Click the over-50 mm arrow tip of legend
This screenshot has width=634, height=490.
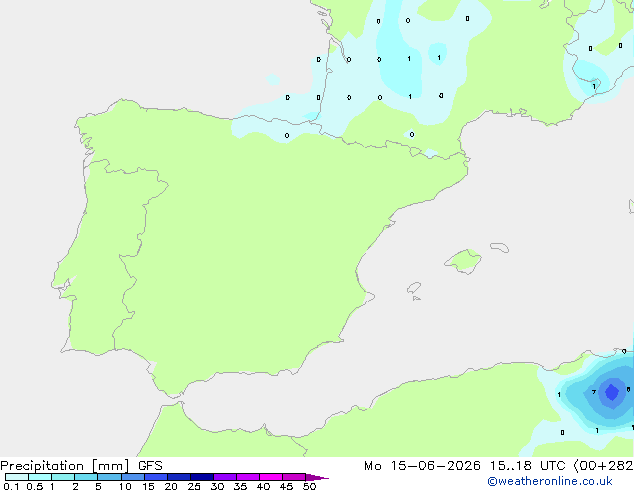pyautogui.click(x=317, y=477)
